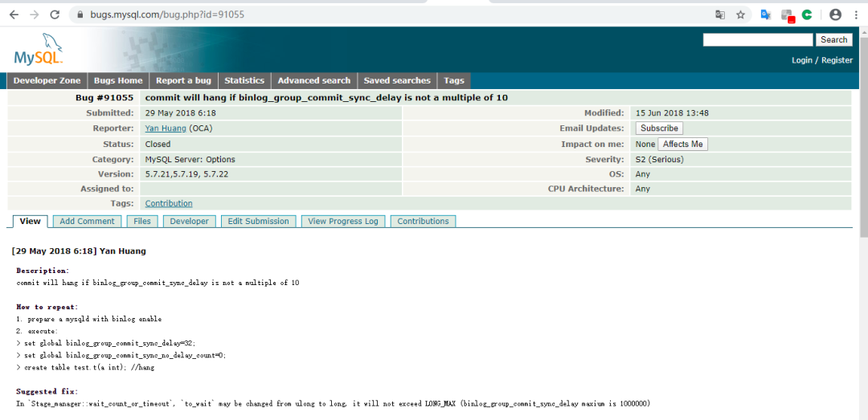This screenshot has height=420, width=868.
Task: Open the Advanced search menu item
Action: coord(314,81)
